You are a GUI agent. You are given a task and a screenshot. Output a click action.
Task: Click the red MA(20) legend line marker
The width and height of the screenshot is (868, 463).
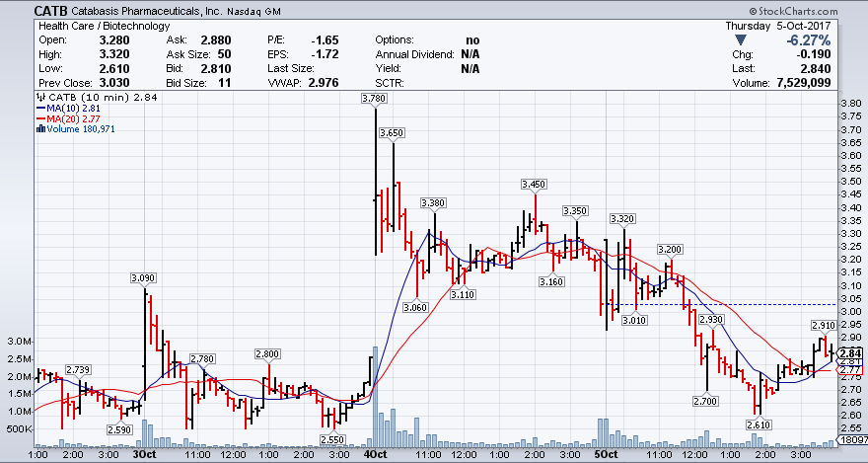point(40,118)
